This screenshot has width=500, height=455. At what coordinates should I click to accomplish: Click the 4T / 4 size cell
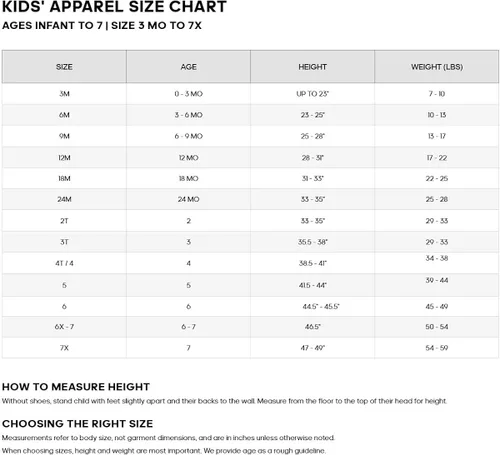pos(64,263)
